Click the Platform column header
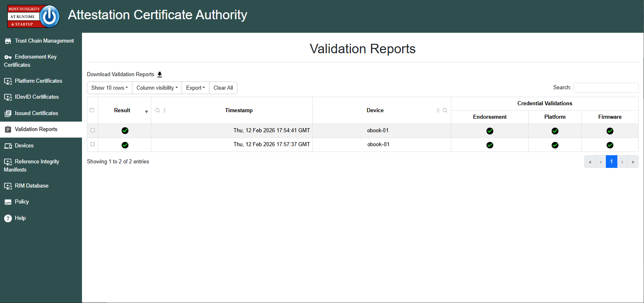644x303 pixels. pos(555,117)
